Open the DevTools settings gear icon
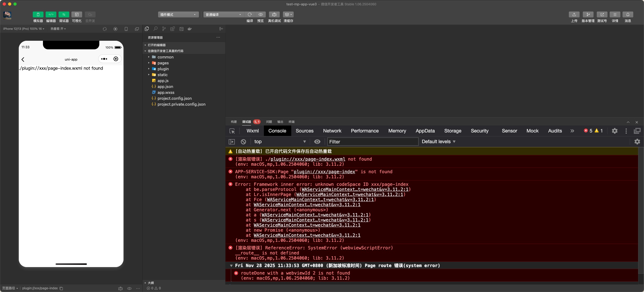The height and width of the screenshot is (292, 644). click(614, 131)
